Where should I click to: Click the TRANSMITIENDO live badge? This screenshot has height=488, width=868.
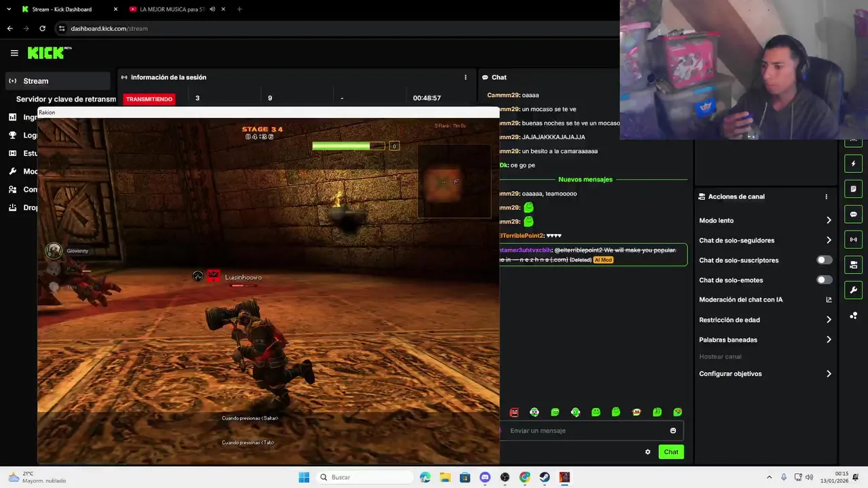pyautogui.click(x=149, y=99)
